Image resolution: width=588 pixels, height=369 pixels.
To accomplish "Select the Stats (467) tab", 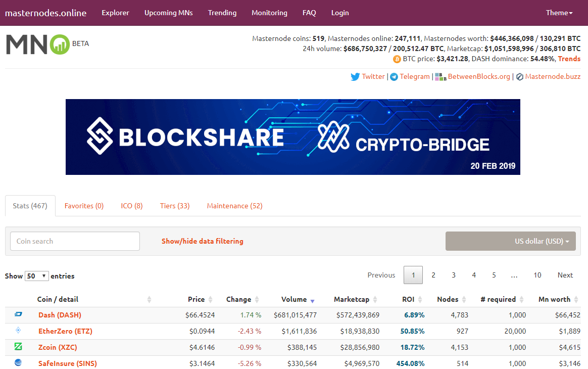I will [x=30, y=206].
